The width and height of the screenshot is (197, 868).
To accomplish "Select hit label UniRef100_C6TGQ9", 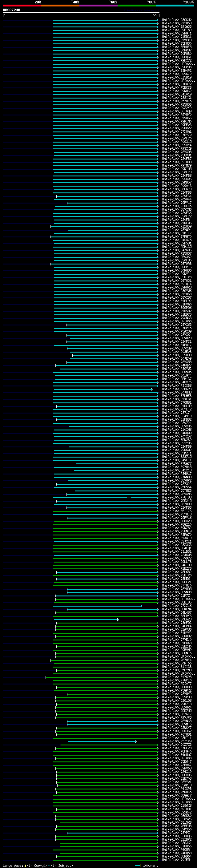I will click(177, 111).
